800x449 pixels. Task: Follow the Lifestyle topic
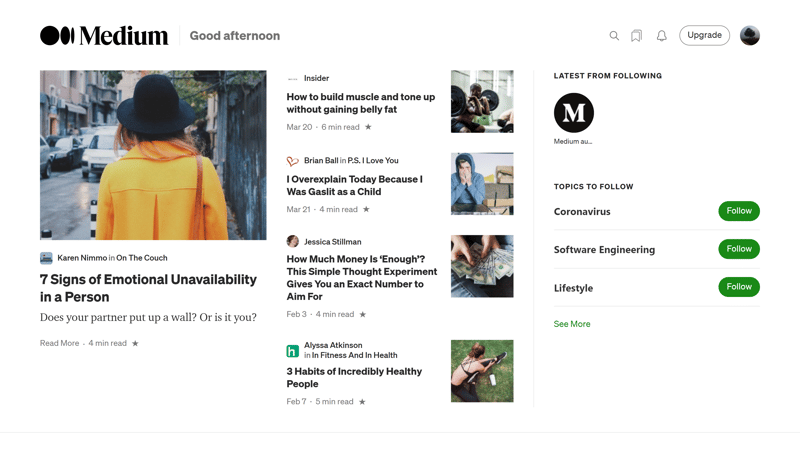click(739, 287)
